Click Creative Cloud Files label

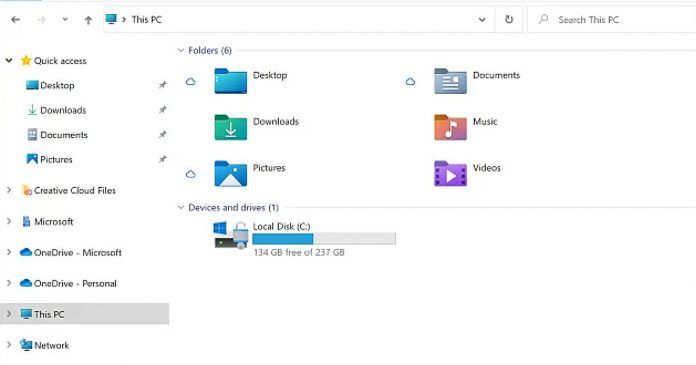pos(75,190)
